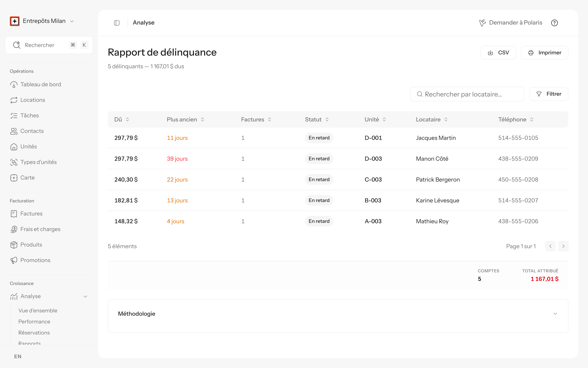588x368 pixels.
Task: Click the Rechercher search box
Action: [49, 45]
